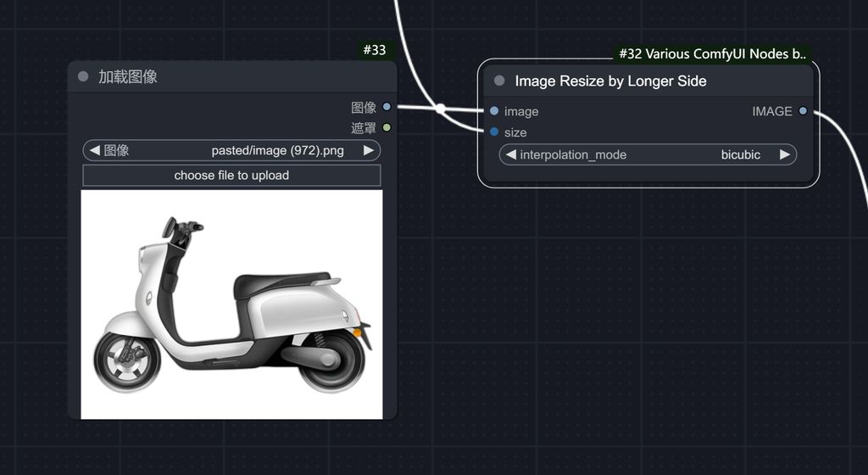Collapse the Image Resize by Longer Side node dot

point(499,81)
